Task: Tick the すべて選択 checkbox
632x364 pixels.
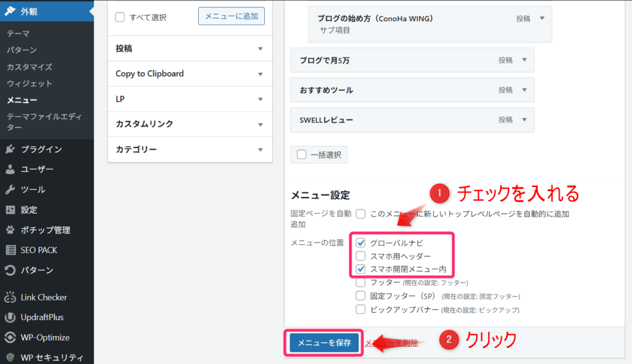Action: pos(120,17)
